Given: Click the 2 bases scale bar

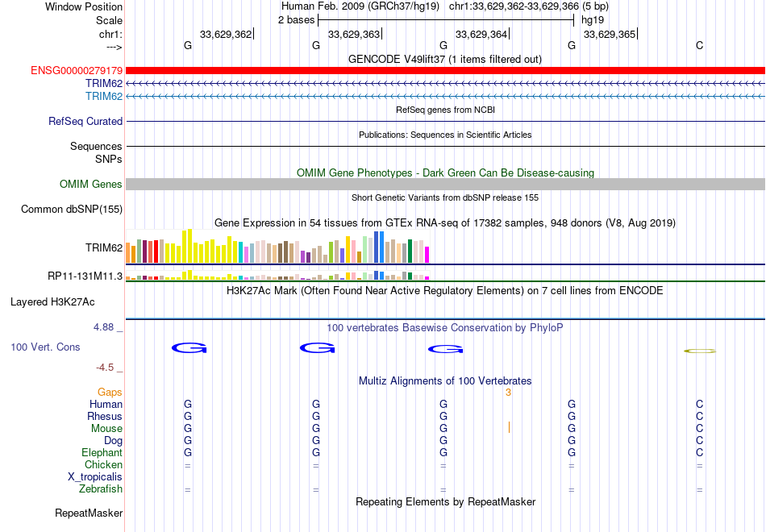Looking at the screenshot, I should [x=446, y=20].
